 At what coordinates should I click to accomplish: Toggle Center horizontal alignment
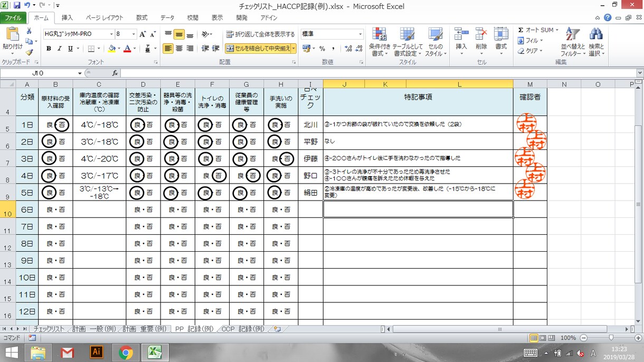pyautogui.click(x=179, y=49)
